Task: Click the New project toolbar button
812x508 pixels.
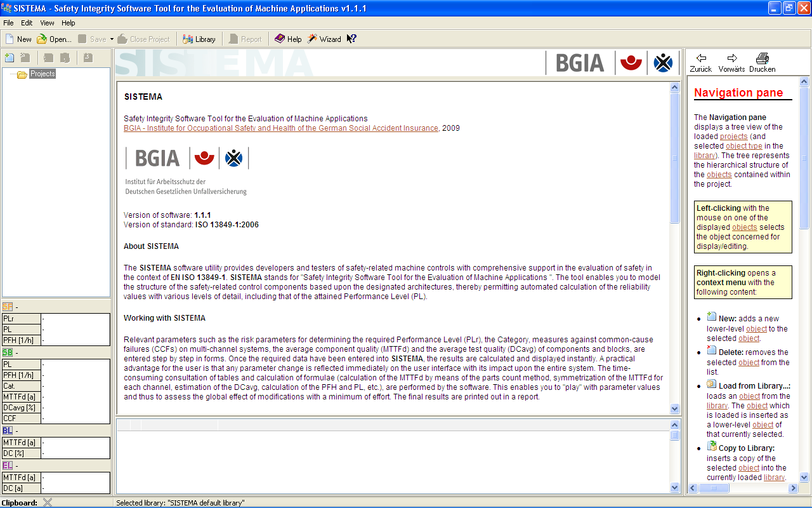Action: pyautogui.click(x=18, y=39)
